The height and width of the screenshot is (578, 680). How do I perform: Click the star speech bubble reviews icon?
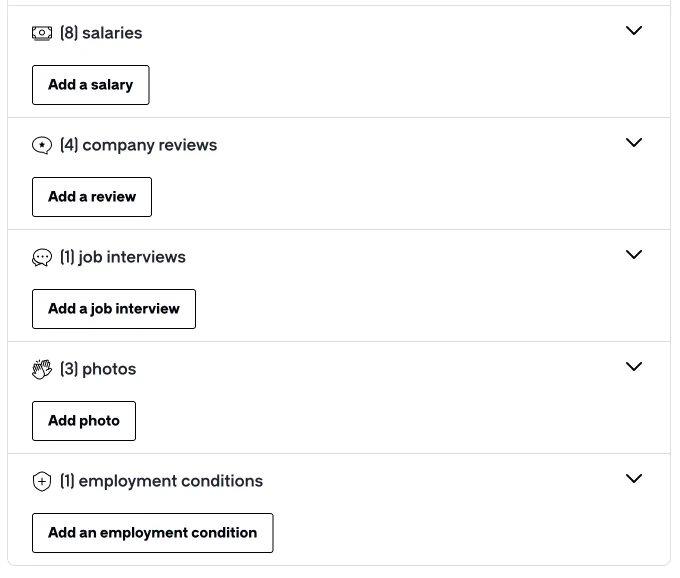pos(42,145)
